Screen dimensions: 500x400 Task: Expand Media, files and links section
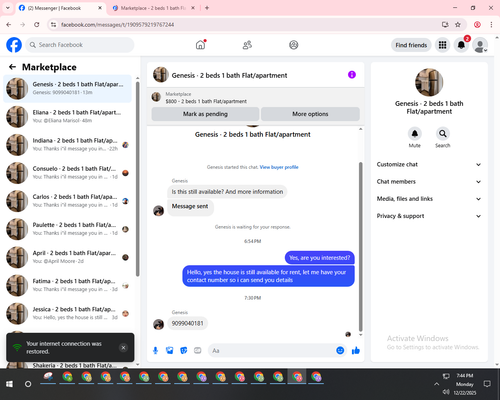pos(429,199)
